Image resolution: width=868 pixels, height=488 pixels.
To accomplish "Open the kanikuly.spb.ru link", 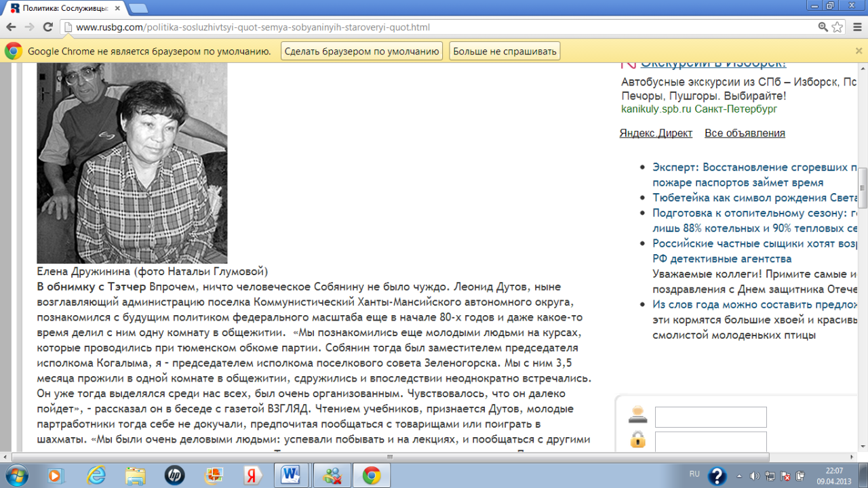I will coord(656,108).
